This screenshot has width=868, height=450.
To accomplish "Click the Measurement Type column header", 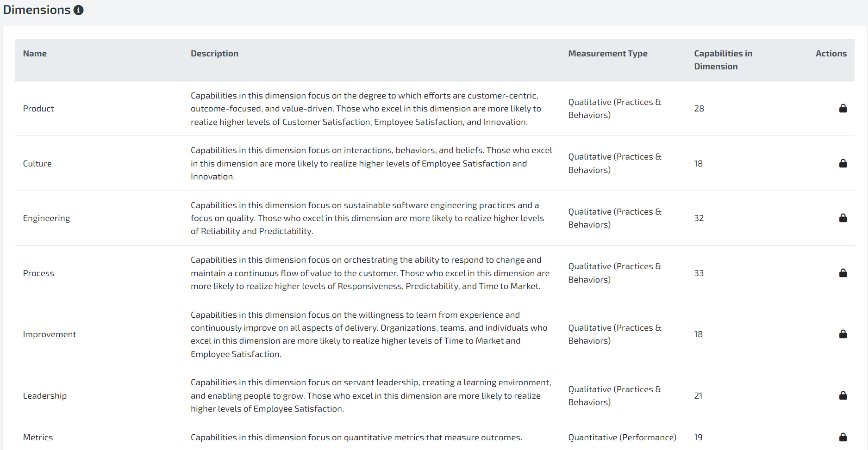I will pyautogui.click(x=608, y=54).
